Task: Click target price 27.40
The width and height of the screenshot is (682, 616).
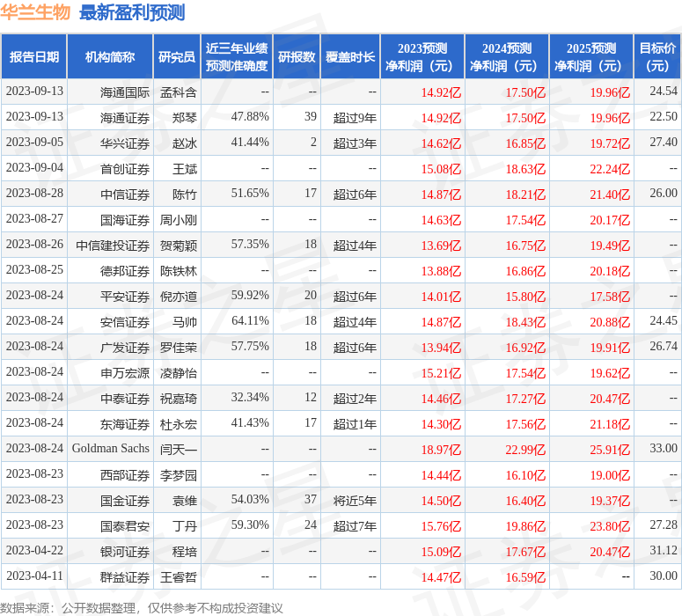Action: pyautogui.click(x=664, y=143)
